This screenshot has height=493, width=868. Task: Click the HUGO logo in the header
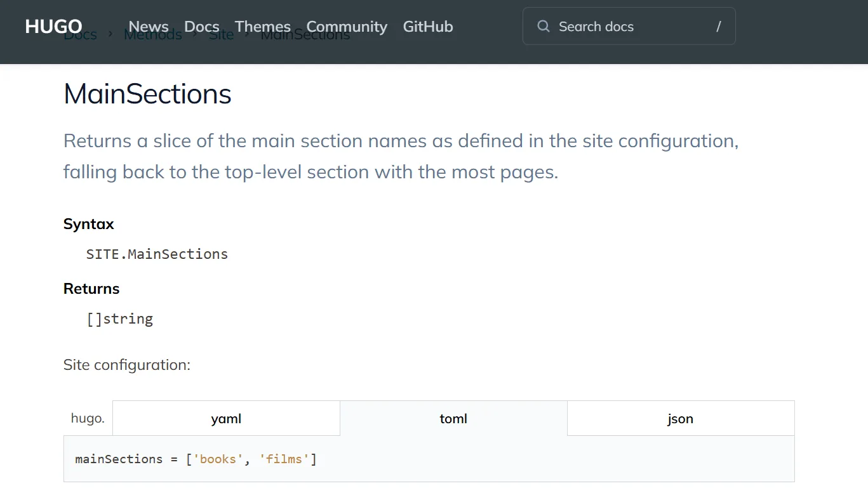pyautogui.click(x=53, y=27)
